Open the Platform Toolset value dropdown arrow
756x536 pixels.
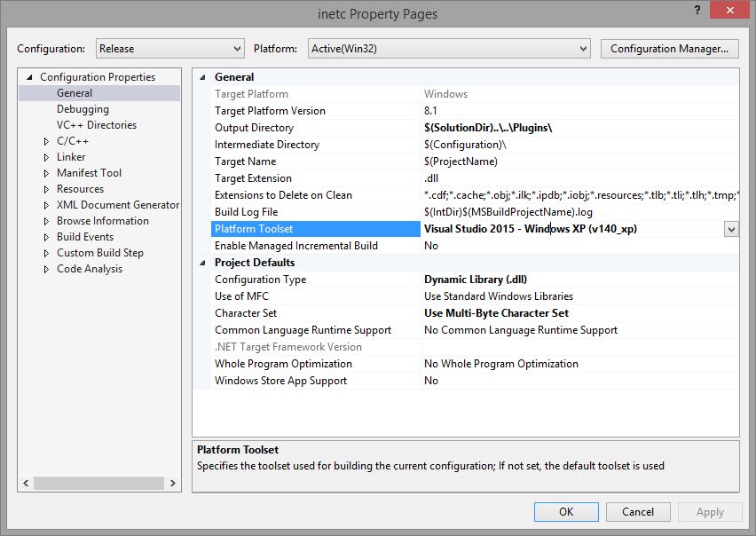(731, 229)
